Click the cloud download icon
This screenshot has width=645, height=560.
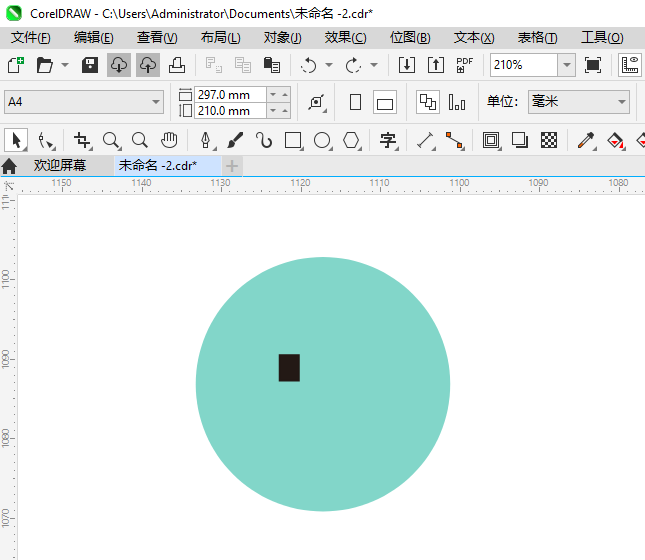click(x=119, y=65)
